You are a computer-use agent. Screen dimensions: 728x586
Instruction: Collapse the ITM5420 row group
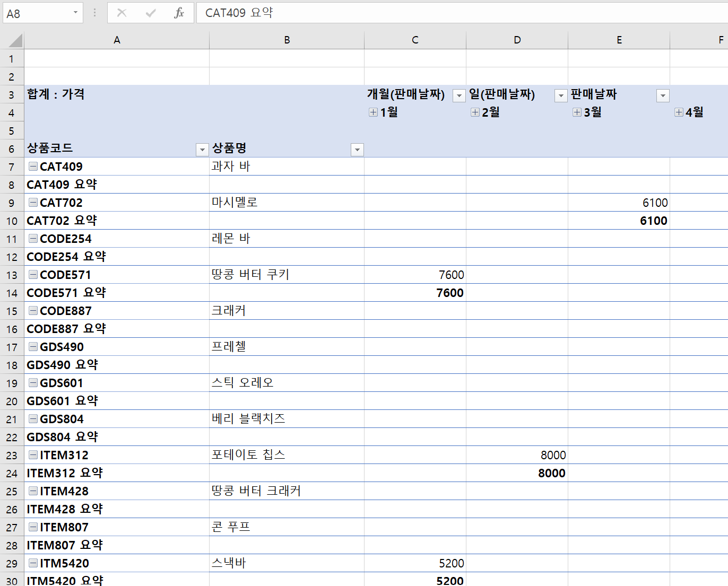[x=33, y=563]
